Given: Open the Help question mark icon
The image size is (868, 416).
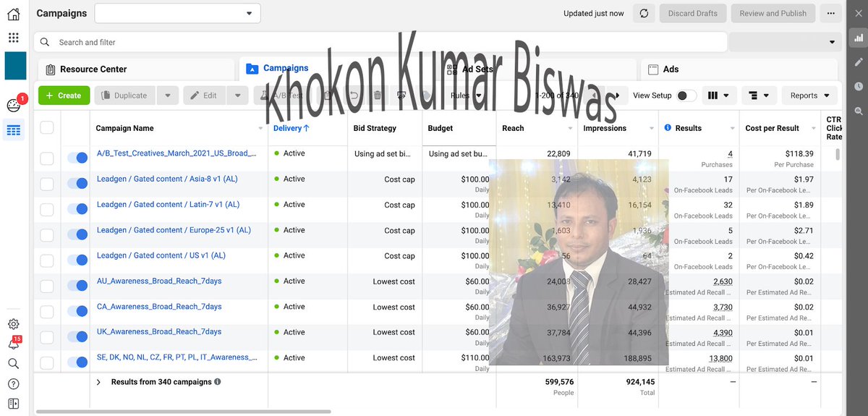Looking at the screenshot, I should coord(14,383).
